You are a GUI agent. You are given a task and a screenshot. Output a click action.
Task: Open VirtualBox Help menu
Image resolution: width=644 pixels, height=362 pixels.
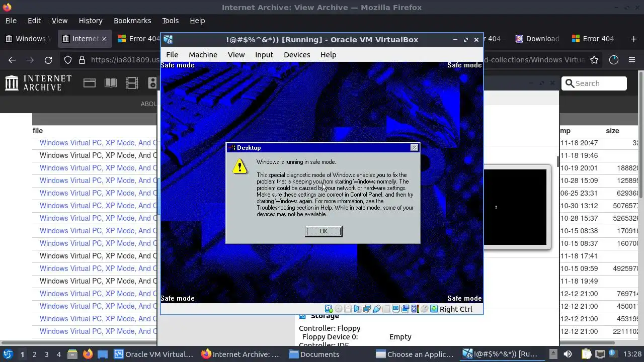pyautogui.click(x=328, y=55)
